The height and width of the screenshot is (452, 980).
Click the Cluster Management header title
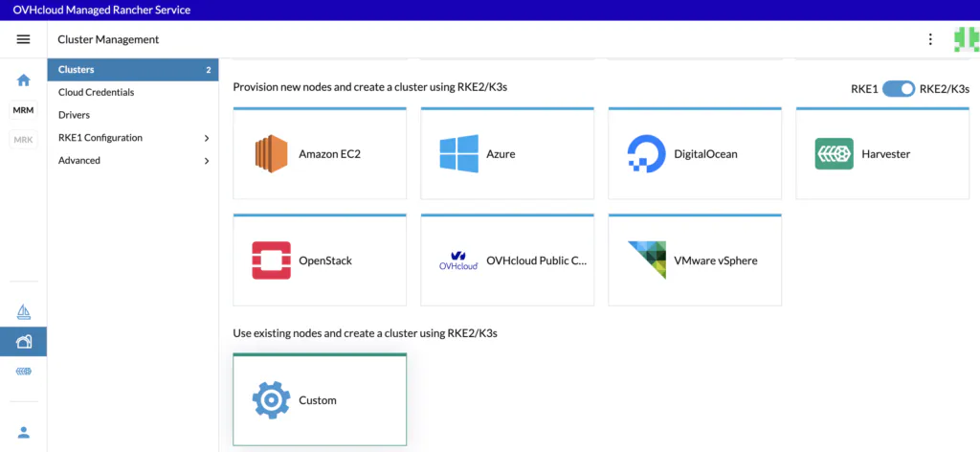(108, 39)
